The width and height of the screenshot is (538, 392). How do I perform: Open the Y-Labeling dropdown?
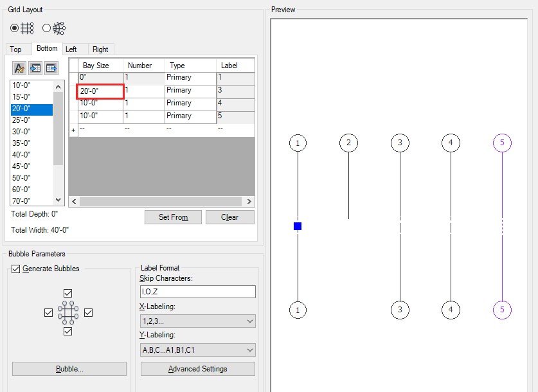tap(198, 350)
